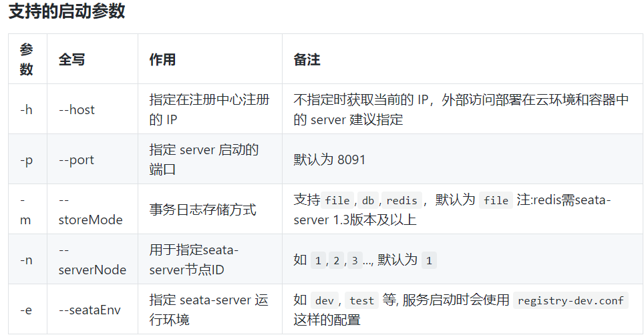
Task: Click the -p parameter cell
Action: click(27, 159)
